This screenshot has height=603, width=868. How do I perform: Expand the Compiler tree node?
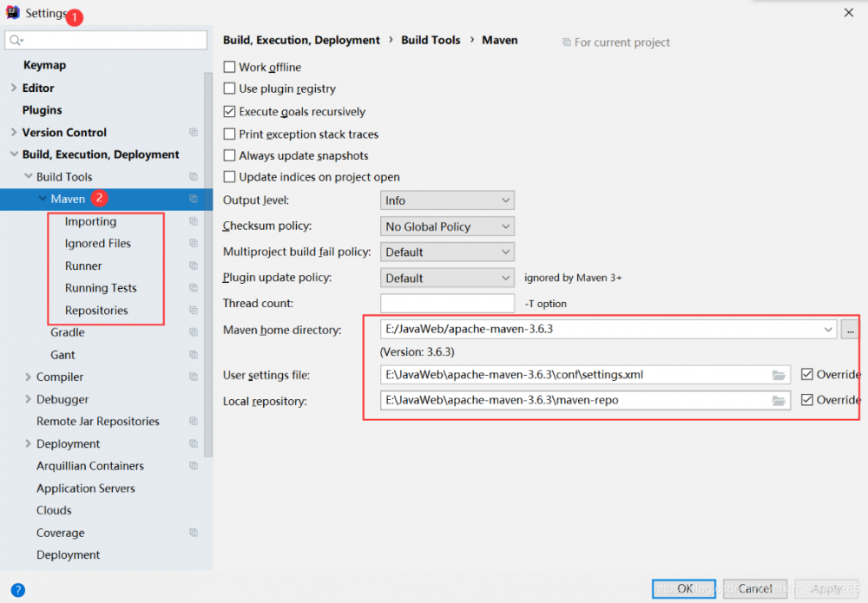coord(29,377)
